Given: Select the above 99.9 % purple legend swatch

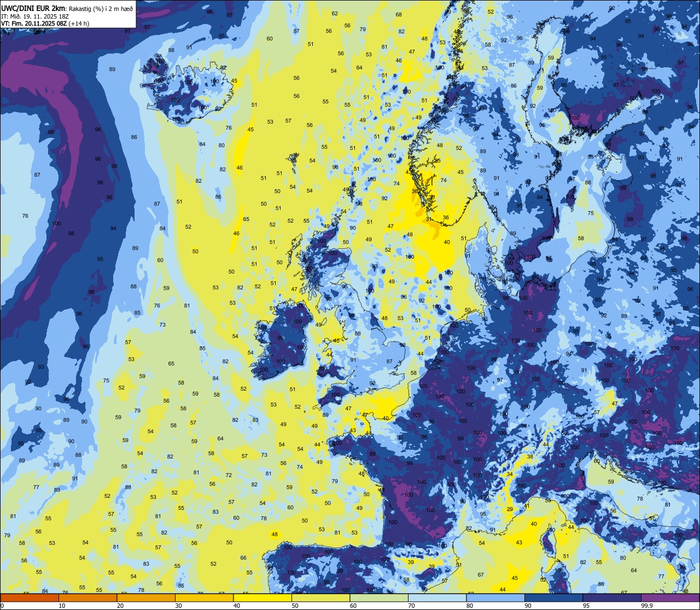Looking at the screenshot, I should 670,597.
